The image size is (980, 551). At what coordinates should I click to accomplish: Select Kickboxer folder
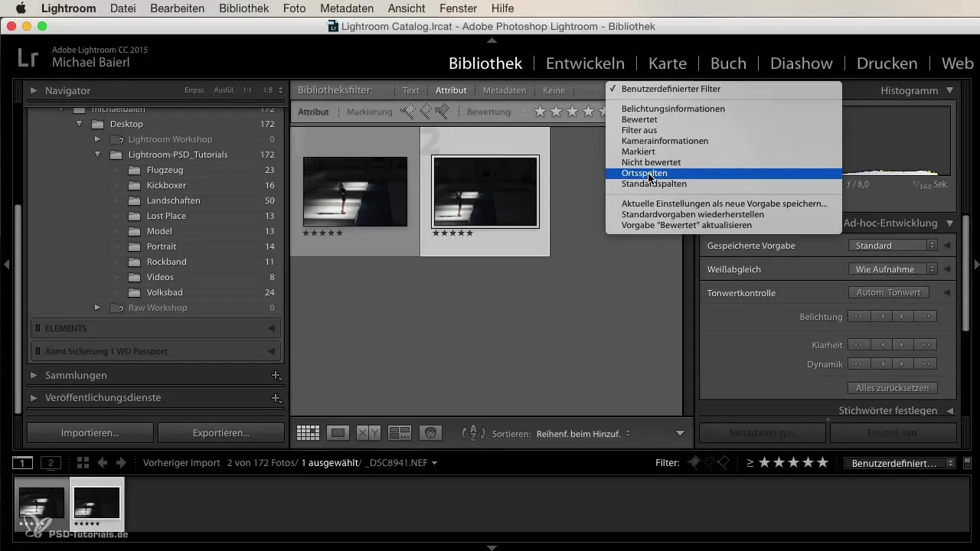pyautogui.click(x=166, y=185)
